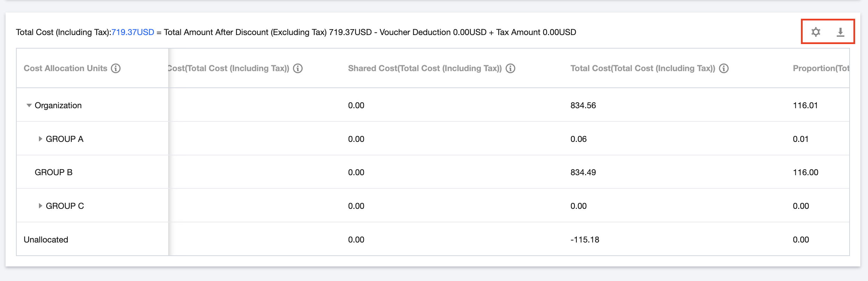
Task: Click the 719.37USD total cost link
Action: 133,32
